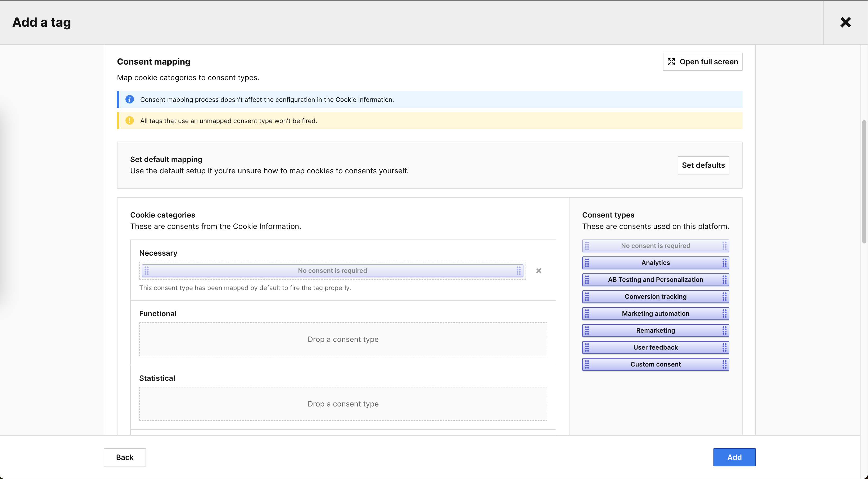This screenshot has width=868, height=479.
Task: Click the drag handle inside the Necessary mapping field
Action: pos(147,270)
